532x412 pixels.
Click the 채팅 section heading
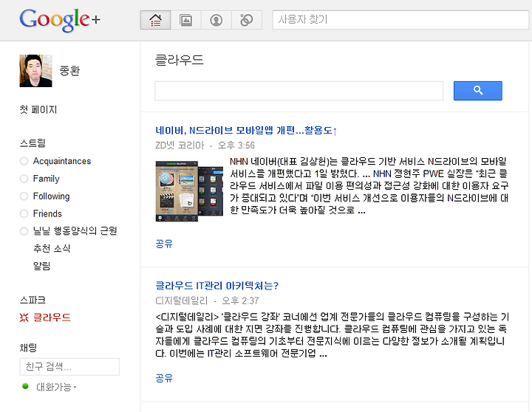(x=28, y=348)
